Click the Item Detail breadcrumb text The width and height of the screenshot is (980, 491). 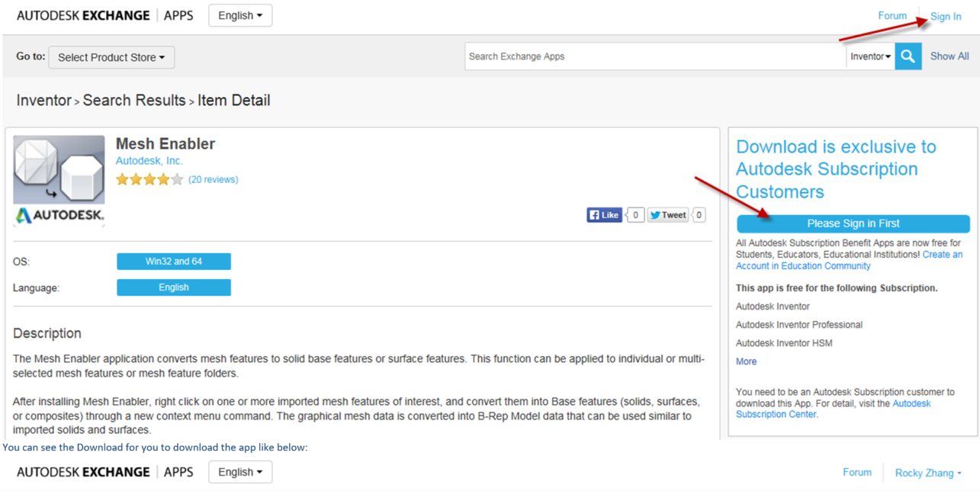234,101
